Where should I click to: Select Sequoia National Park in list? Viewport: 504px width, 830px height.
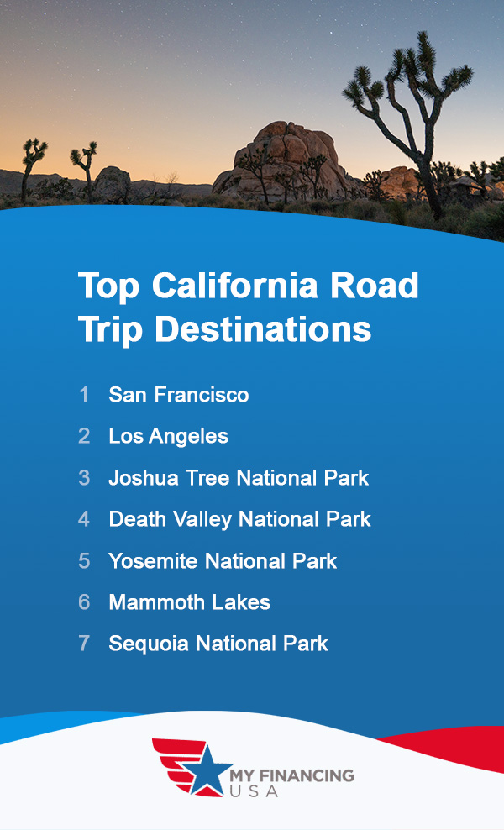point(218,644)
